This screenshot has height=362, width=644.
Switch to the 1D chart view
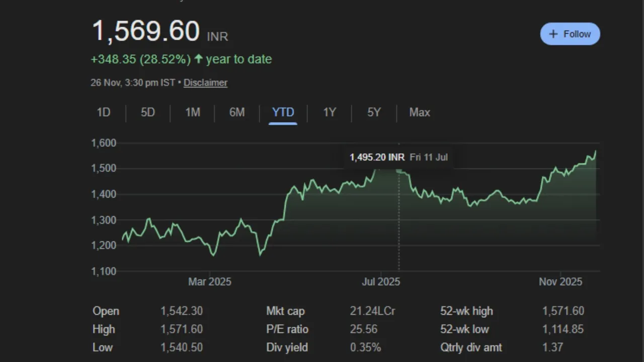coord(103,112)
